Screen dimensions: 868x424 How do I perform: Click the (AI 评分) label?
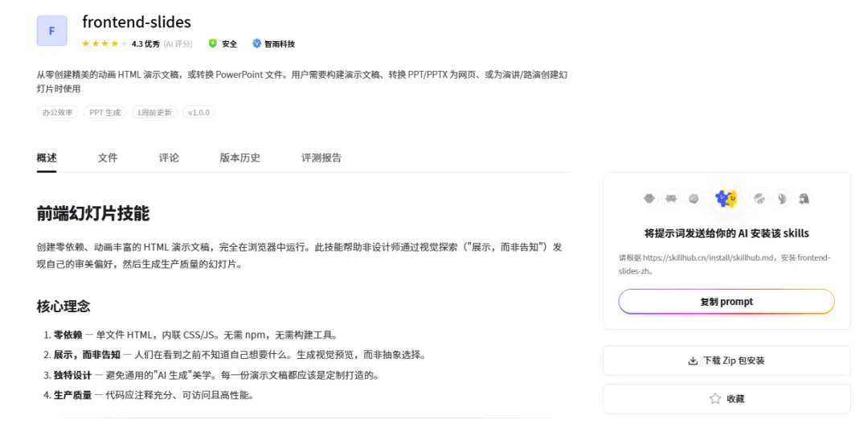pyautogui.click(x=178, y=43)
